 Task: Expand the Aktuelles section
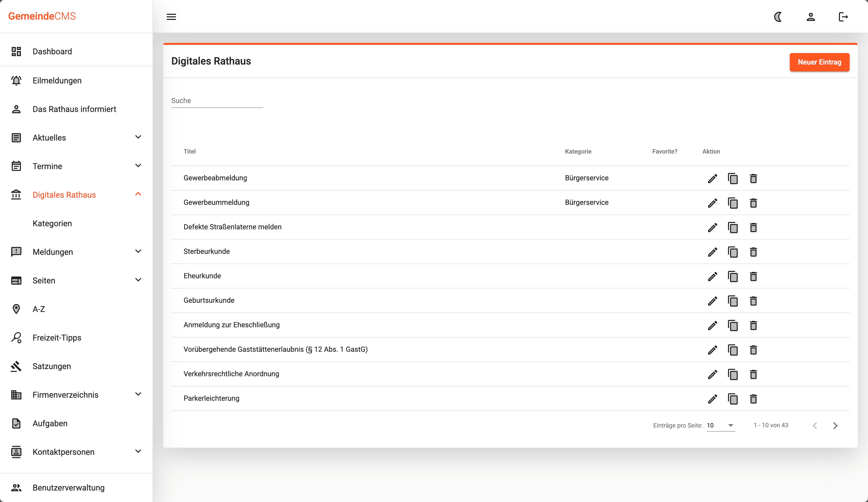tap(138, 137)
